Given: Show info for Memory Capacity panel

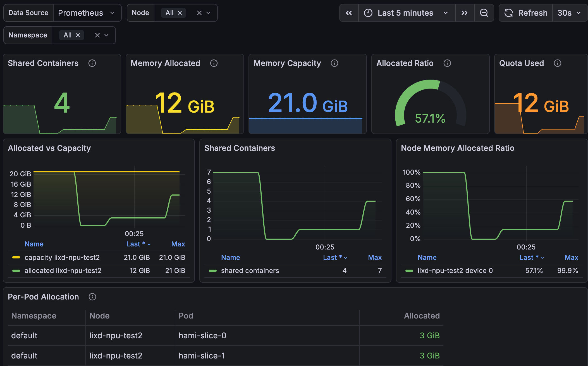Looking at the screenshot, I should [x=334, y=63].
